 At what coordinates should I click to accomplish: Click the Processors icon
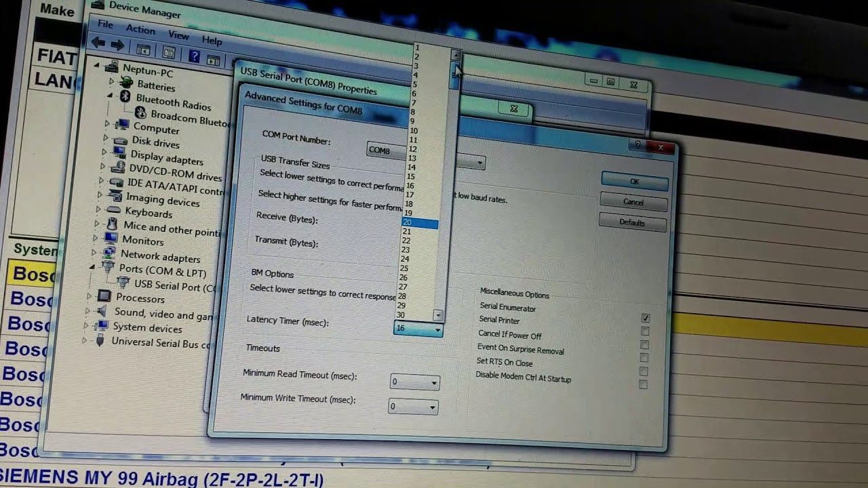104,296
